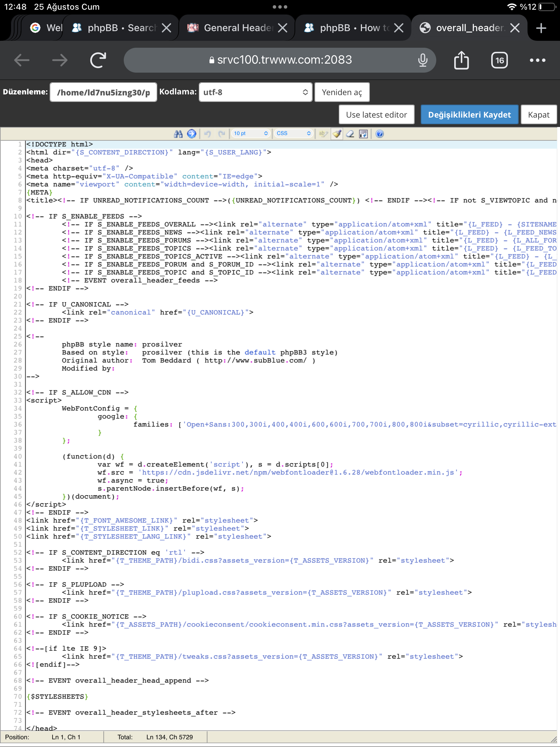Toggle syntax highlight brush icon
This screenshot has width=560, height=747.
[337, 134]
